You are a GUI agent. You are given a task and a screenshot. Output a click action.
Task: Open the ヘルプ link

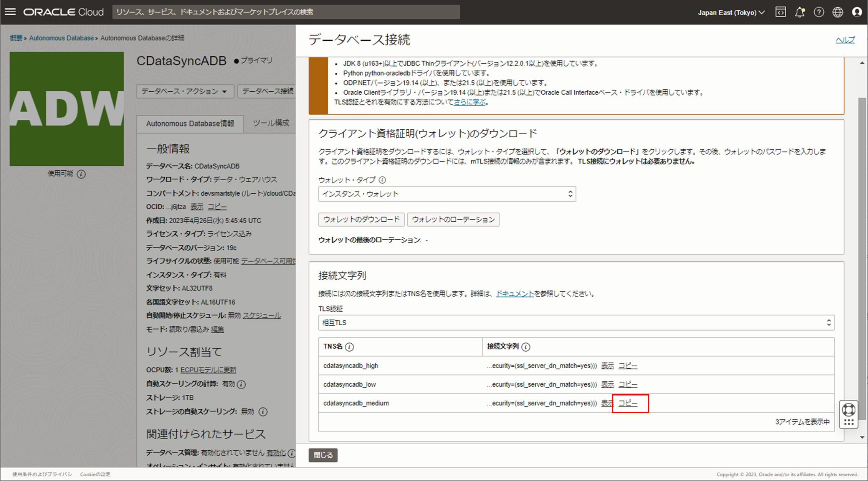845,40
